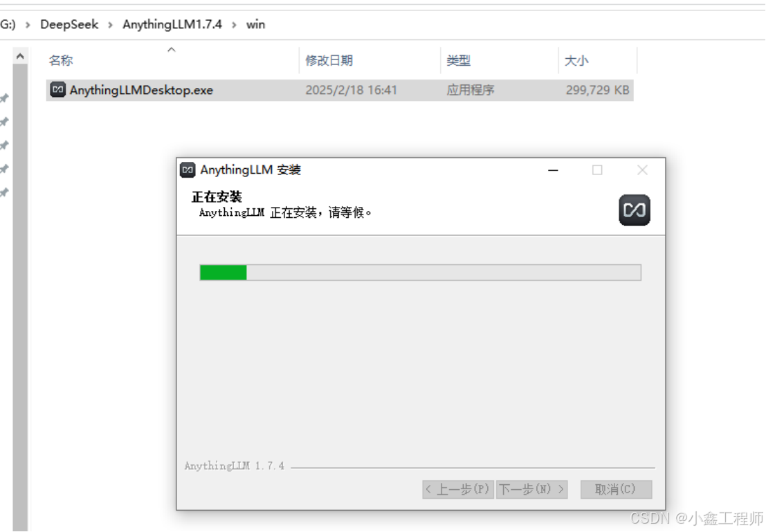Open AnythingLLM1.7.4 folder in breadcrumb
766x532 pixels.
tap(172, 24)
